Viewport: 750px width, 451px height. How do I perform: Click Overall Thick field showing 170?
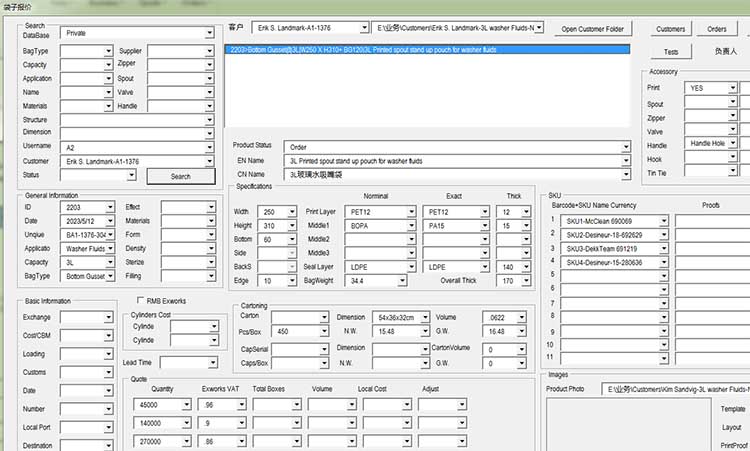click(513, 281)
